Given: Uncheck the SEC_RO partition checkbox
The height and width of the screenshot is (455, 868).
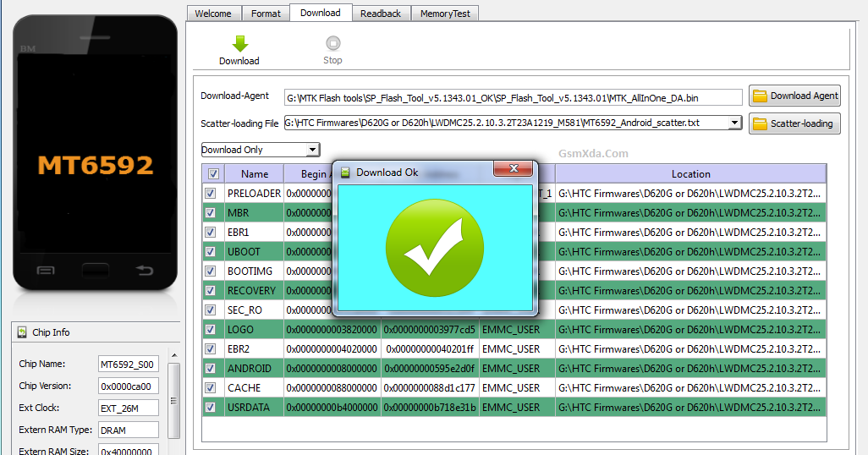Looking at the screenshot, I should coord(211,310).
